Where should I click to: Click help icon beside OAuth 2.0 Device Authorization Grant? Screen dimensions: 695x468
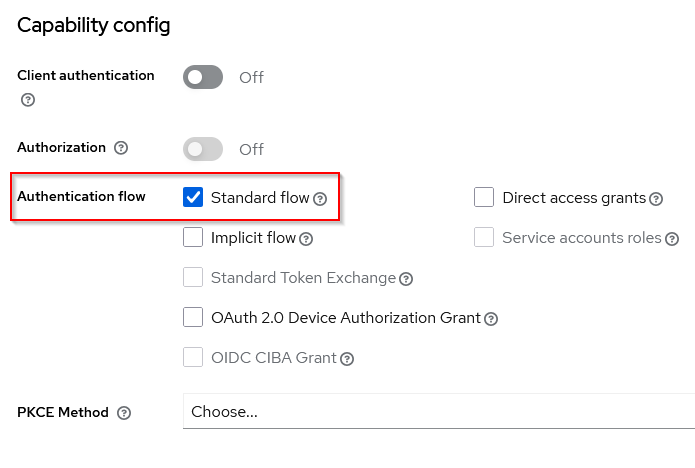pos(491,319)
